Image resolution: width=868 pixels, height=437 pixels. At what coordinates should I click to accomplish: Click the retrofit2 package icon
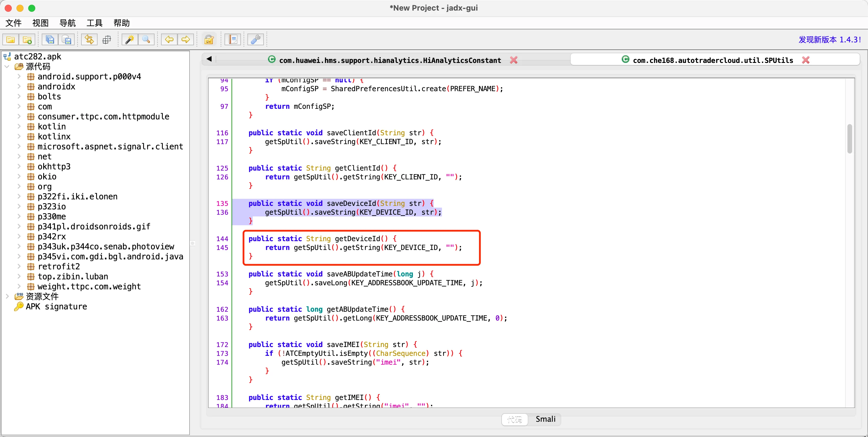click(x=31, y=266)
